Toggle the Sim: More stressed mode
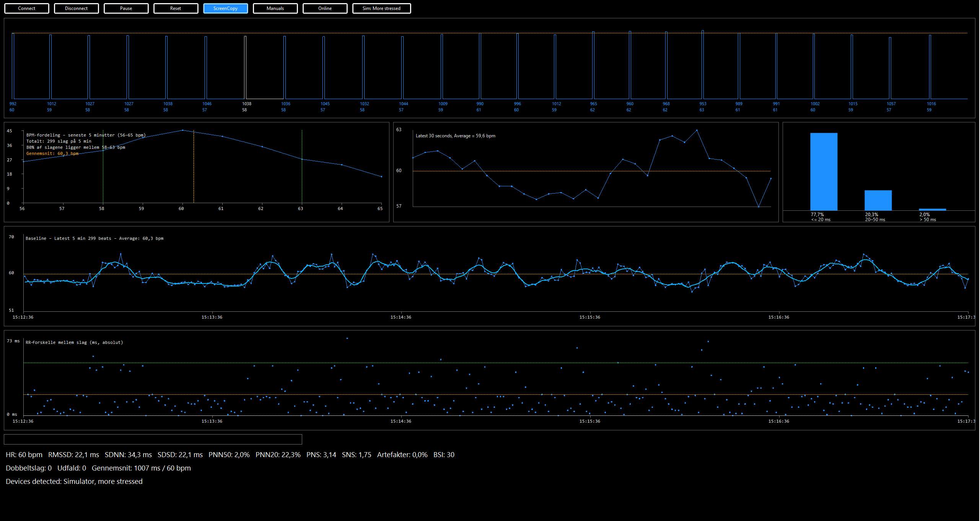980x521 pixels. [381, 8]
